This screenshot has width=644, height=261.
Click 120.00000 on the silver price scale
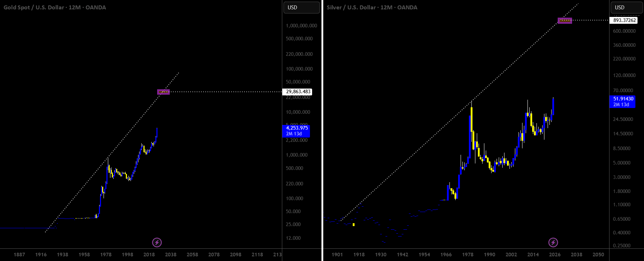click(624, 75)
